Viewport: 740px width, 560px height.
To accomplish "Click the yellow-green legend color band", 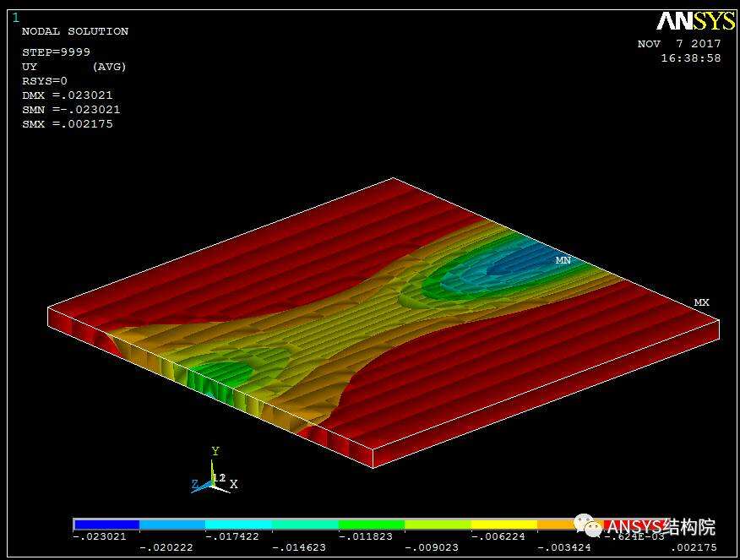I will tap(438, 525).
